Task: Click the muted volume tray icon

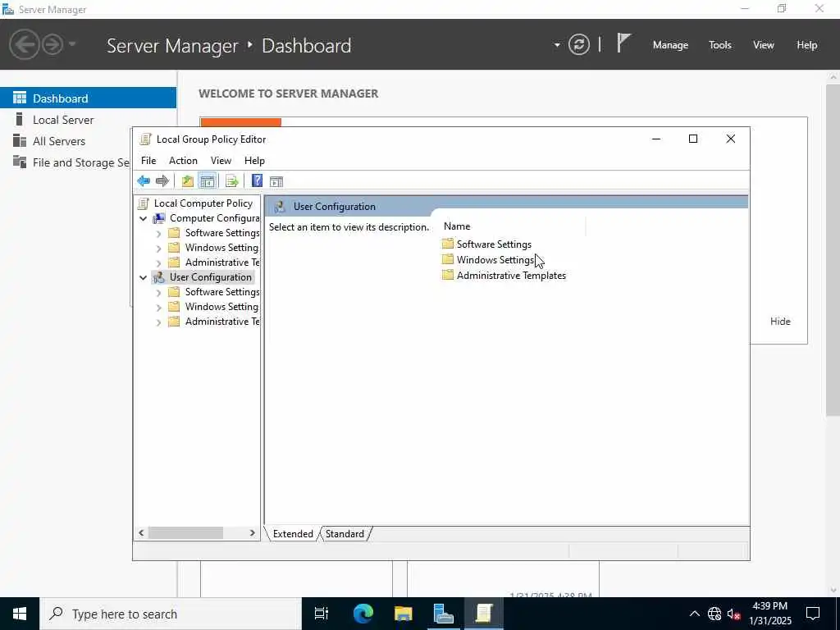Action: pos(733,614)
